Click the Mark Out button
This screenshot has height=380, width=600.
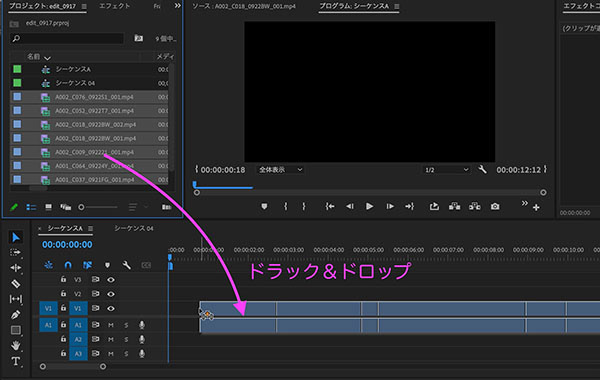(304, 207)
